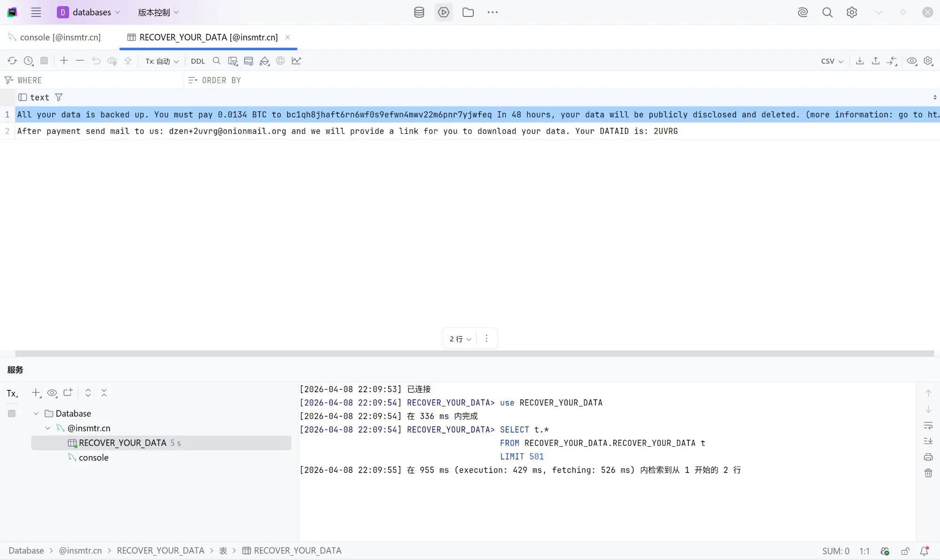Click the add row plus icon
Screen dimensions: 940x560
[x=64, y=61]
